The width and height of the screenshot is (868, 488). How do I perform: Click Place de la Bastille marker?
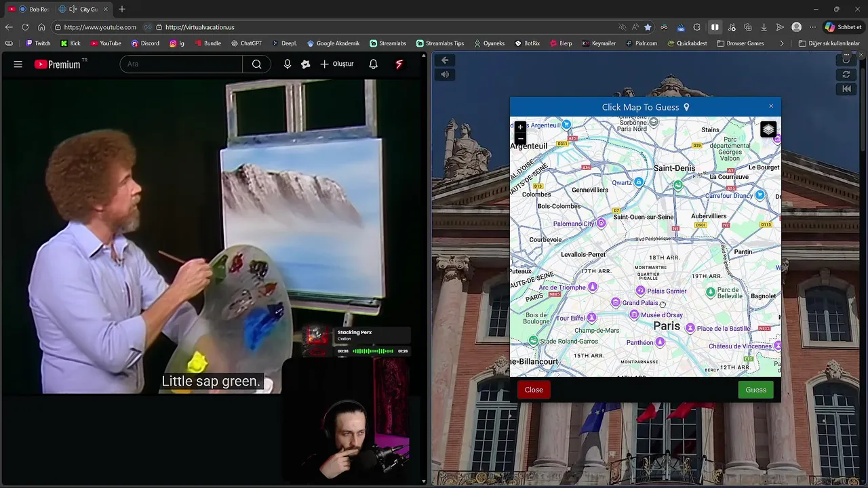click(690, 328)
